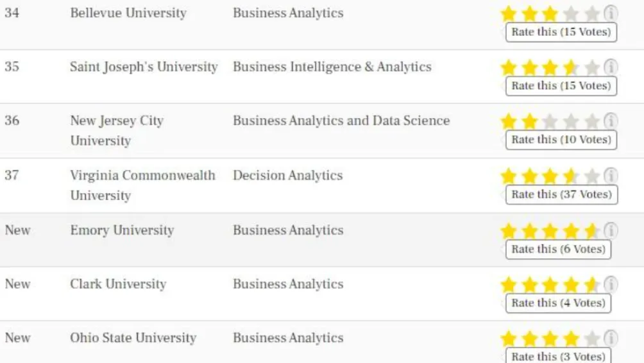Click the "Business Intelligence & Analytics" program text

(x=332, y=67)
